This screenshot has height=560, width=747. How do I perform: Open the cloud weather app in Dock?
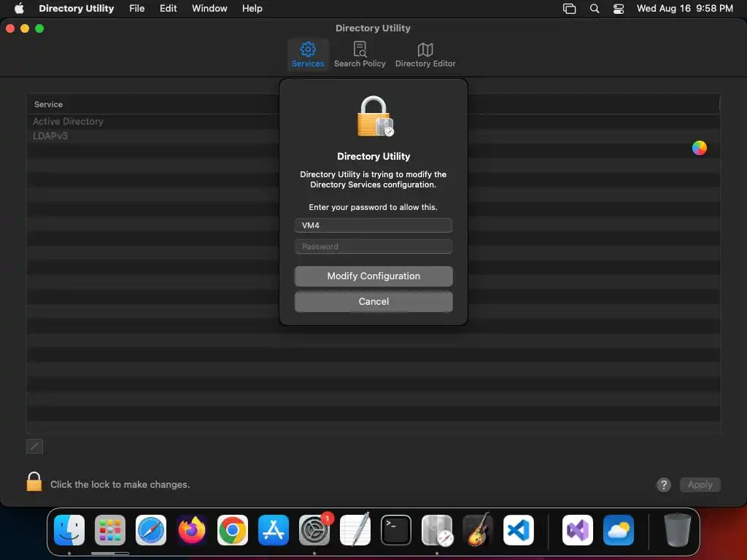coord(619,530)
